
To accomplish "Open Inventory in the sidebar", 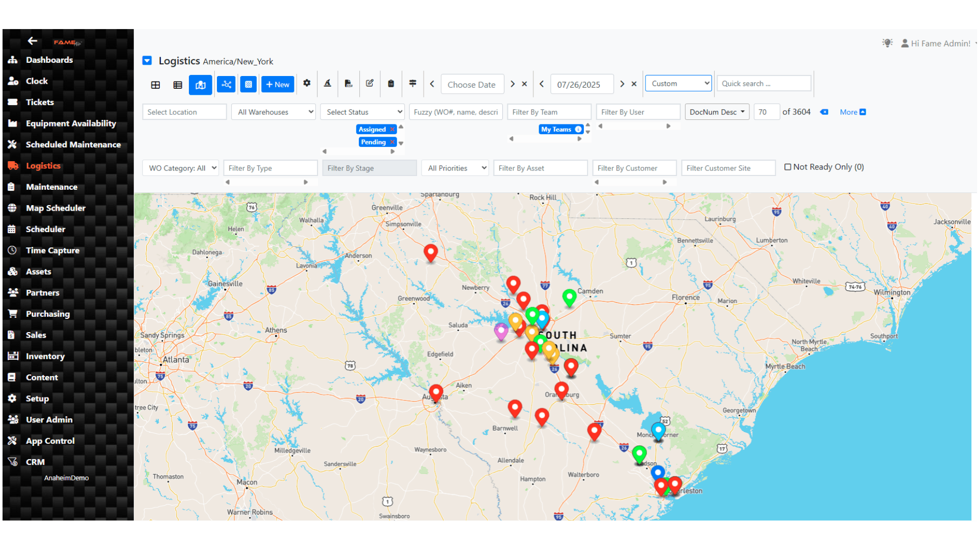I will coord(45,356).
